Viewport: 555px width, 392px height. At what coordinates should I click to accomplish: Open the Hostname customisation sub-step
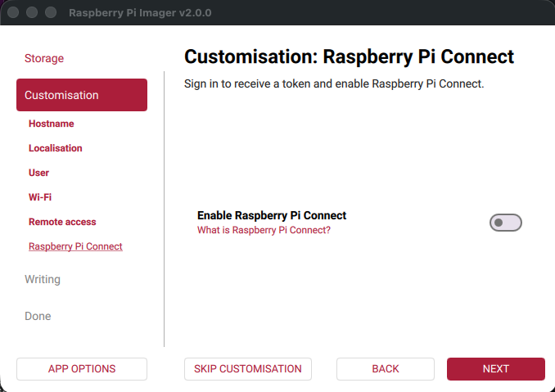tap(51, 124)
